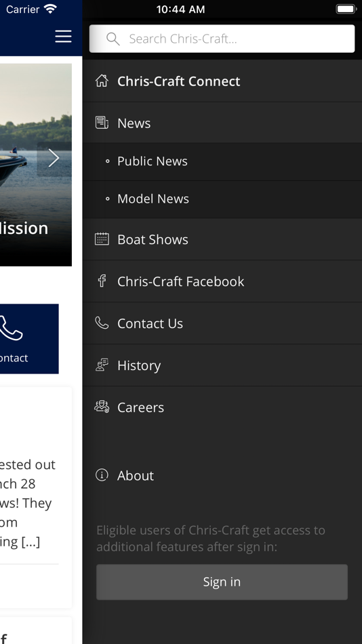Open the Careers menu entry

222,407
